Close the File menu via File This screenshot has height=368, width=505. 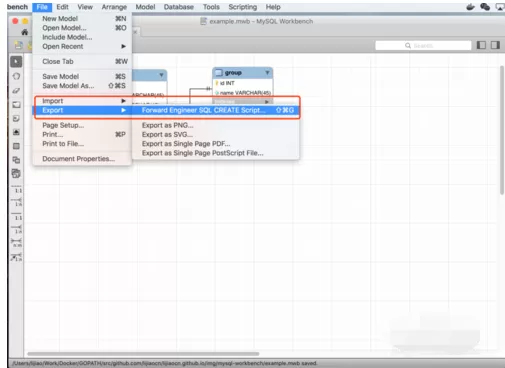click(42, 7)
